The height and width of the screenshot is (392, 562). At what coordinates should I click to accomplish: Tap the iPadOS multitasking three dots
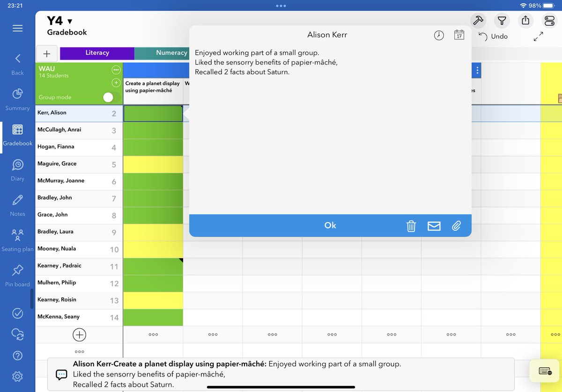(281, 6)
